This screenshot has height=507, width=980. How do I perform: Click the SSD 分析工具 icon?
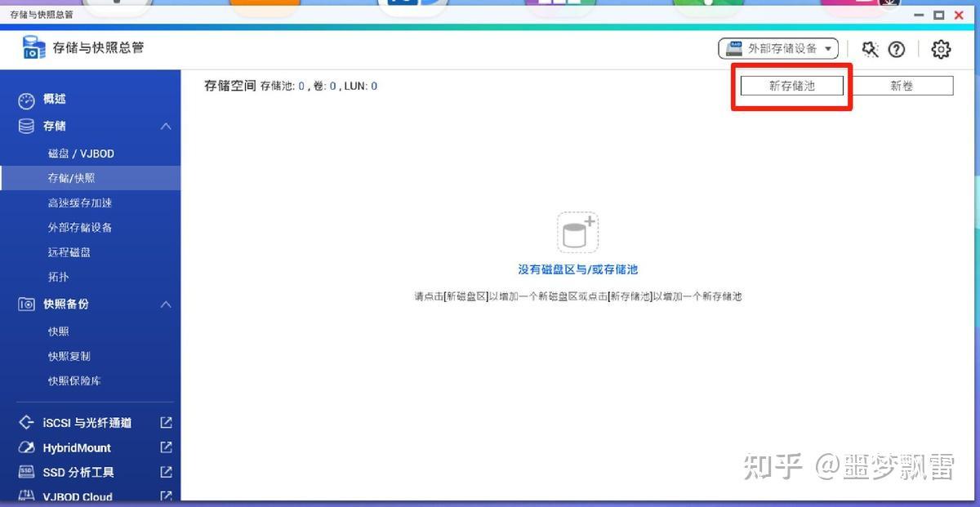coord(26,472)
